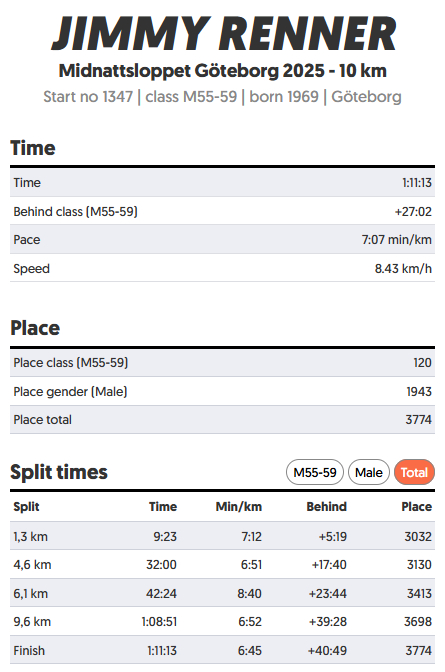Click the Place gender (Male) row
Image resolution: width=445 pixels, height=672 pixels.
coord(222,391)
